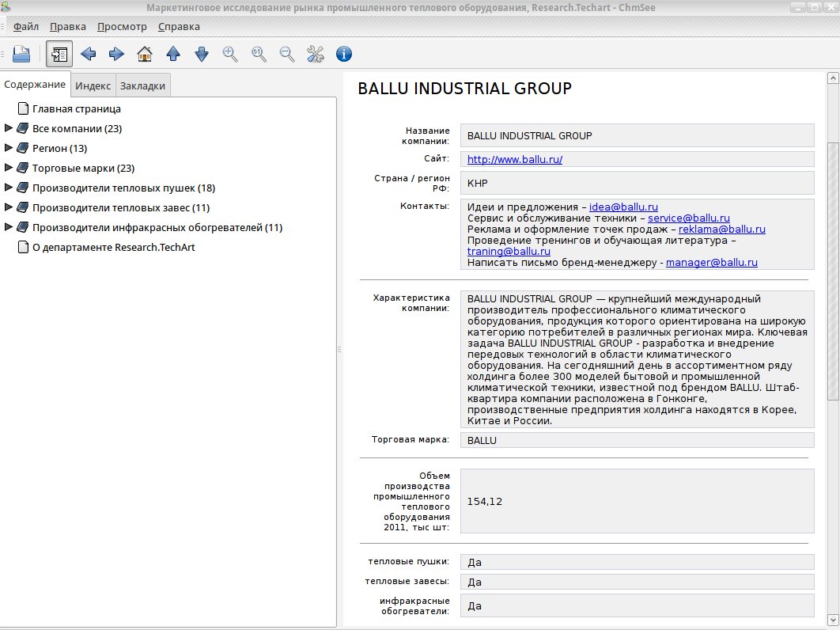Open preferences with the tools icon
This screenshot has height=630, width=840.
[316, 54]
